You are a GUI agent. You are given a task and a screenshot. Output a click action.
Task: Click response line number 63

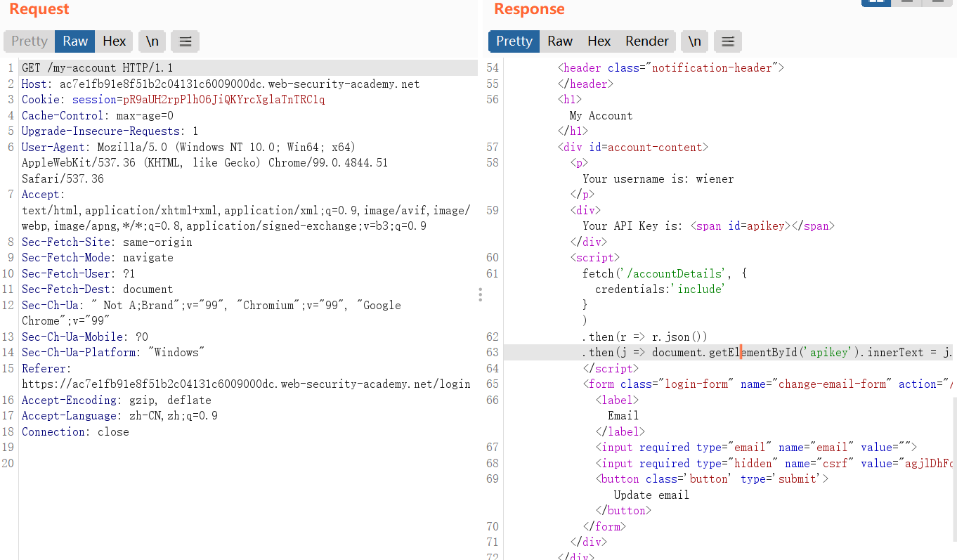coord(493,353)
